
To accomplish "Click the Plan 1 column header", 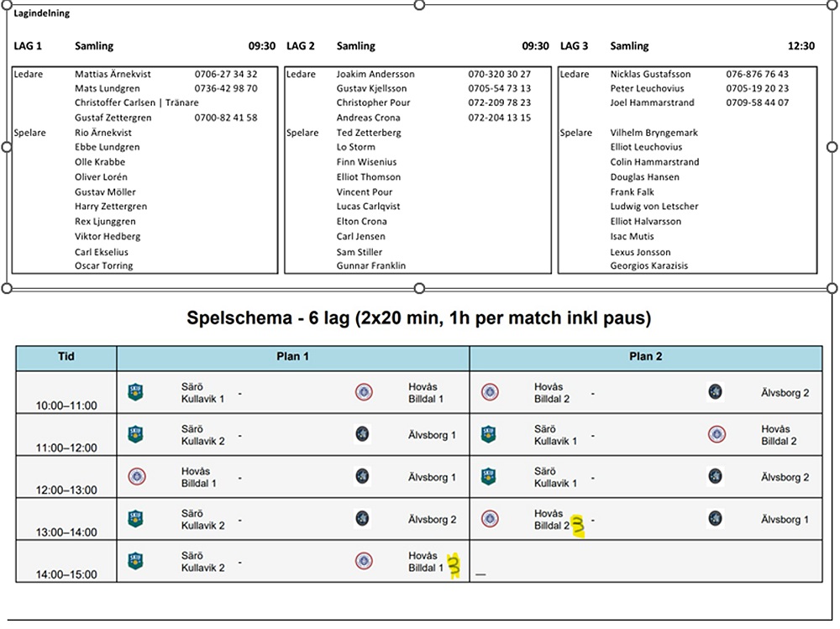I will 292,356.
